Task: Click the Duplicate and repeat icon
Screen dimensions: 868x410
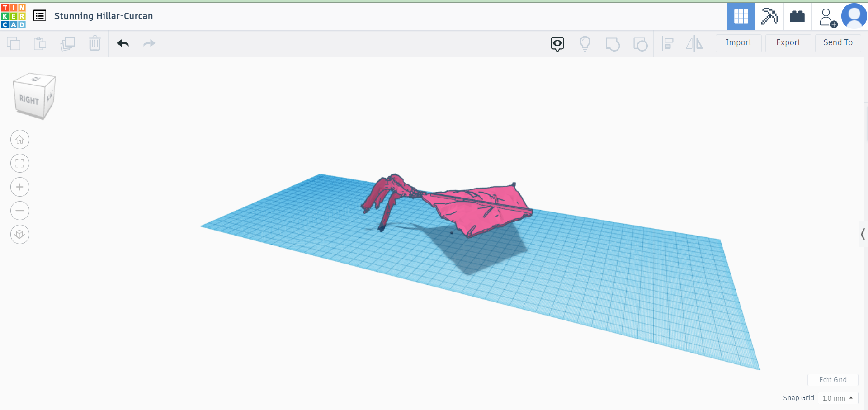Action: [68, 43]
